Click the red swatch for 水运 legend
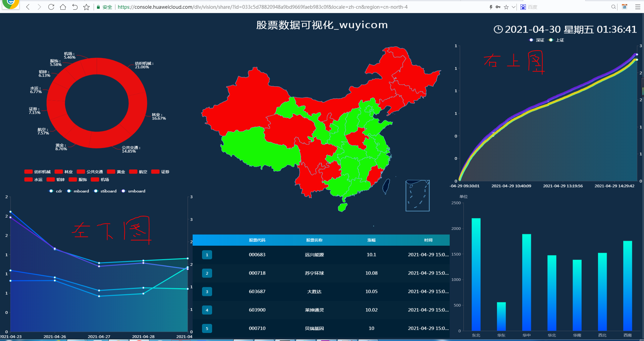644x341 pixels. pos(29,180)
